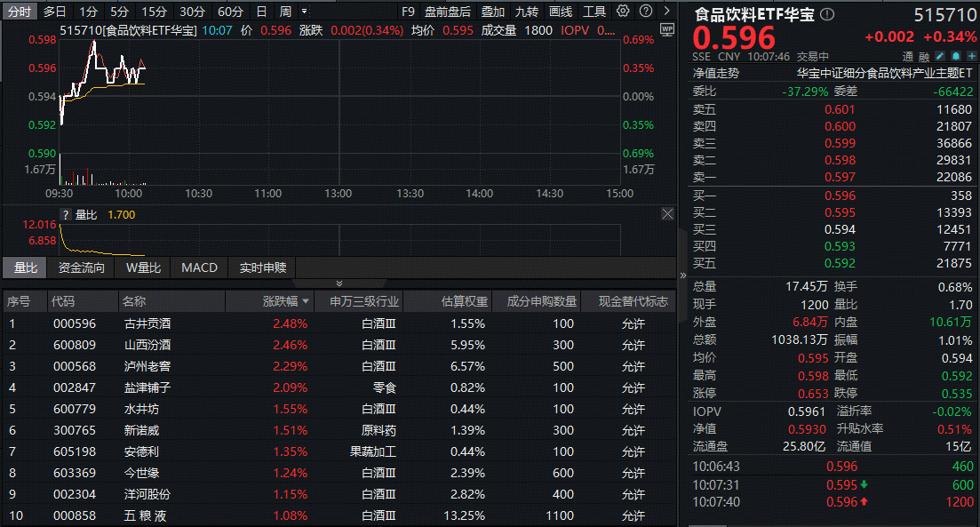
Task: Close the 量比 subchart with the X
Action: tap(667, 214)
